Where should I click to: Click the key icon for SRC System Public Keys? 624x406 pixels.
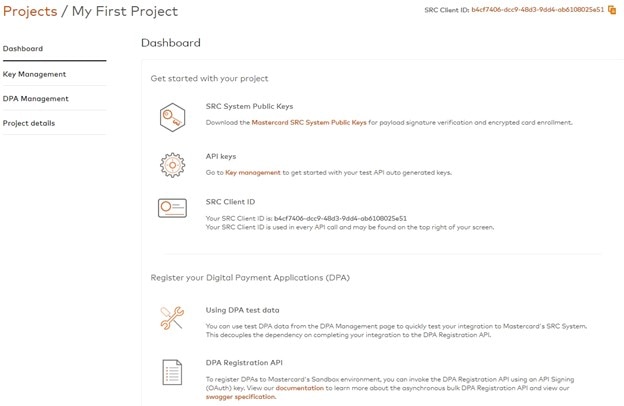tap(172, 117)
